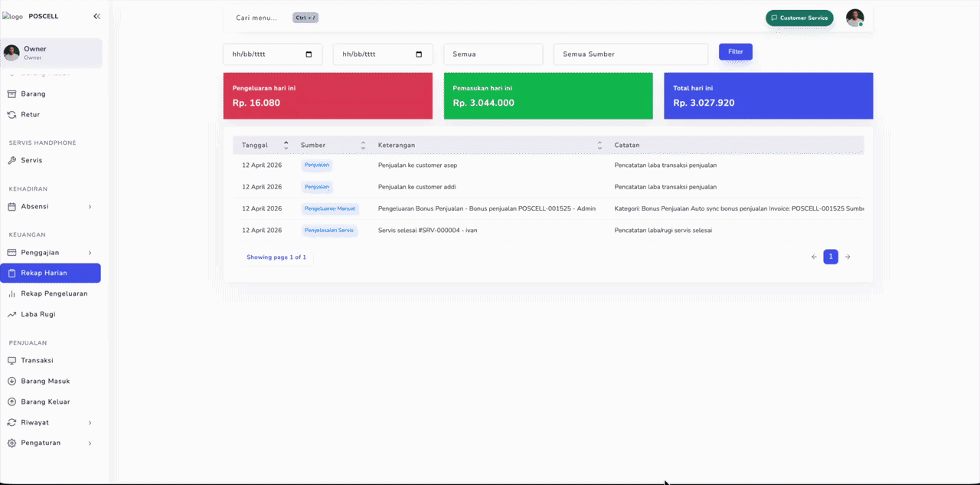980x485 pixels.
Task: Open user avatar in top right
Action: (x=854, y=18)
